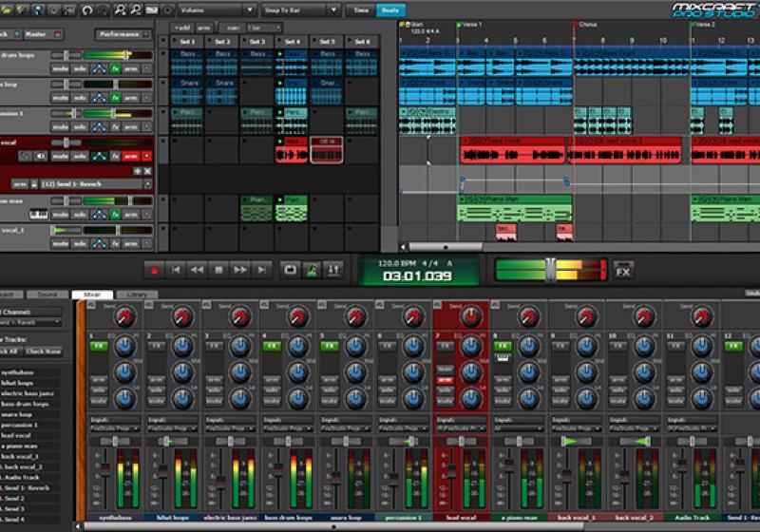
Task: Click the Check None button
Action: (x=43, y=351)
